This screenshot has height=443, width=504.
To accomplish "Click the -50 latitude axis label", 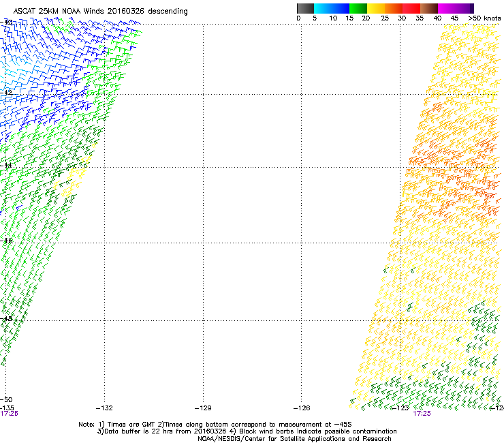I will tap(6, 399).
